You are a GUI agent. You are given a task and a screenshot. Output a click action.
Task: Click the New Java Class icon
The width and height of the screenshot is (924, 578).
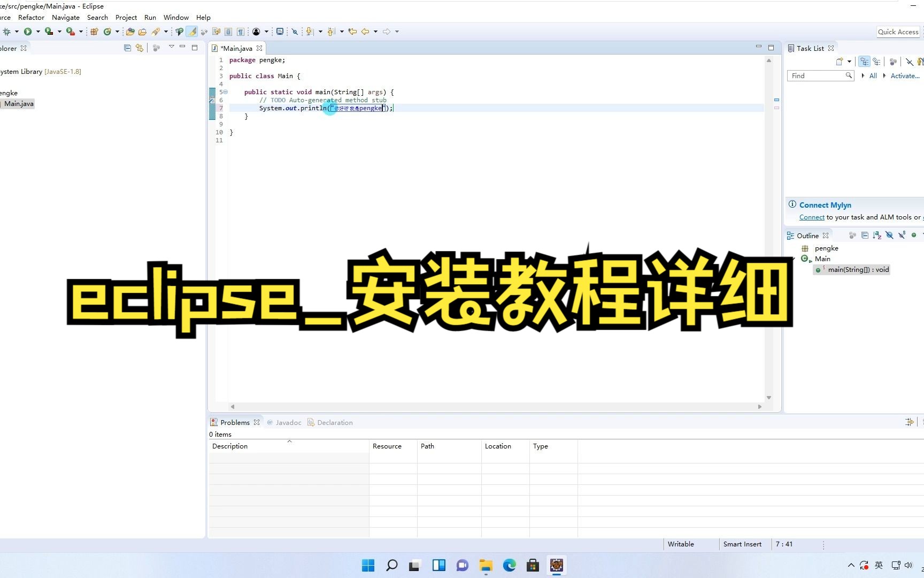pyautogui.click(x=107, y=32)
